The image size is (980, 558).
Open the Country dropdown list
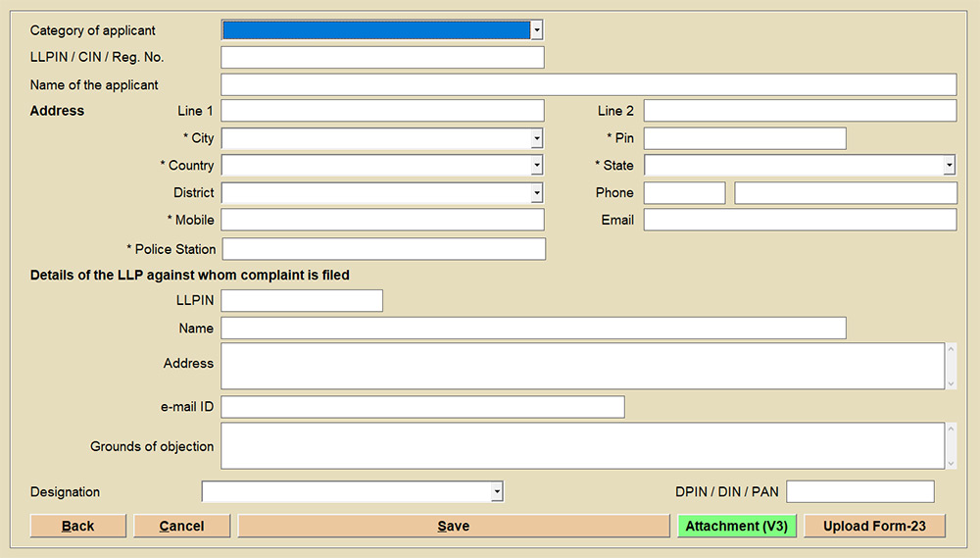[x=536, y=166]
